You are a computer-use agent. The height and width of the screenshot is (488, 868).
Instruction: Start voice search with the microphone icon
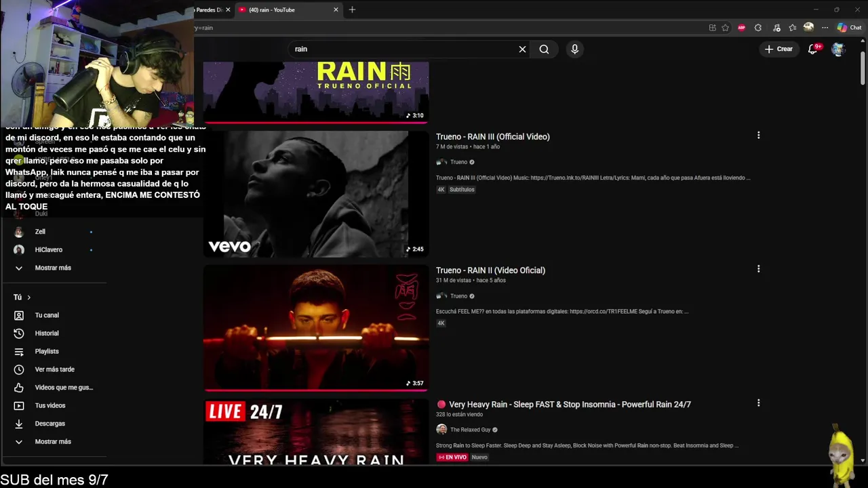(x=574, y=49)
